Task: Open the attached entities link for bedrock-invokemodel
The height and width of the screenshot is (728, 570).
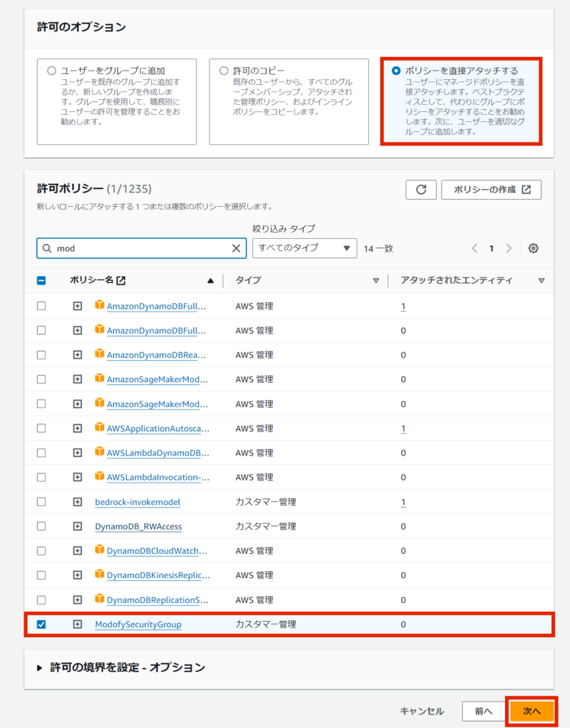Action: point(403,501)
